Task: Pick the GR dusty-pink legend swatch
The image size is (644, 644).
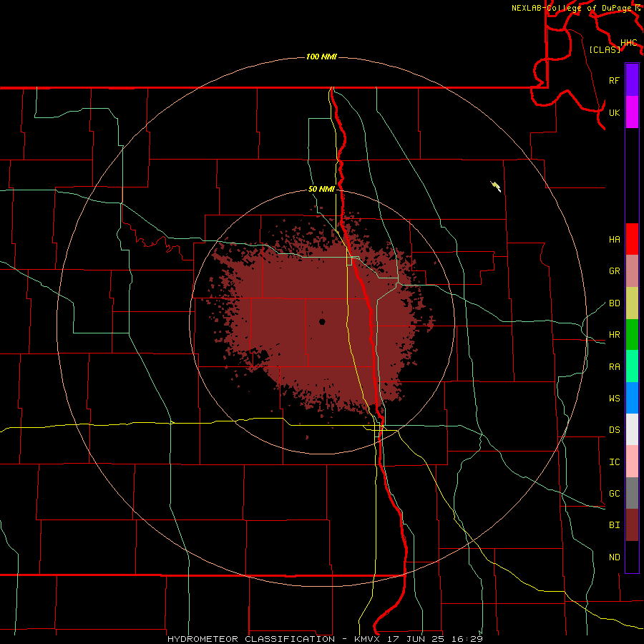Action: point(632,270)
